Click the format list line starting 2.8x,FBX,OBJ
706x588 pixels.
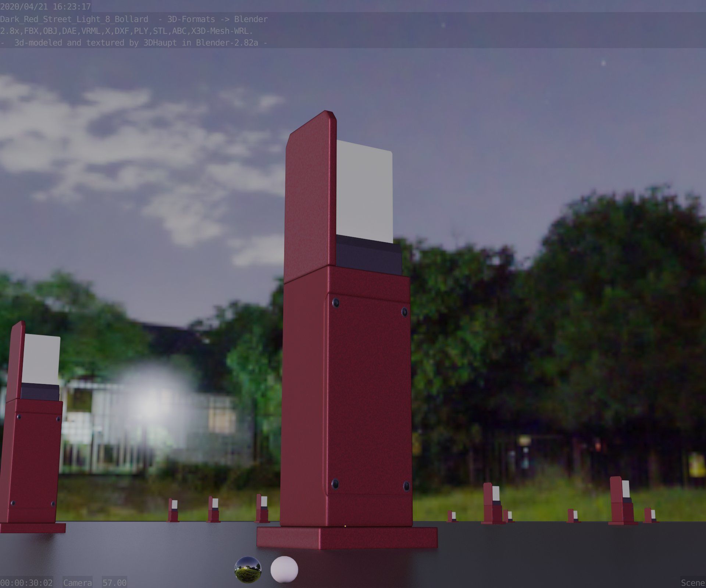point(126,31)
